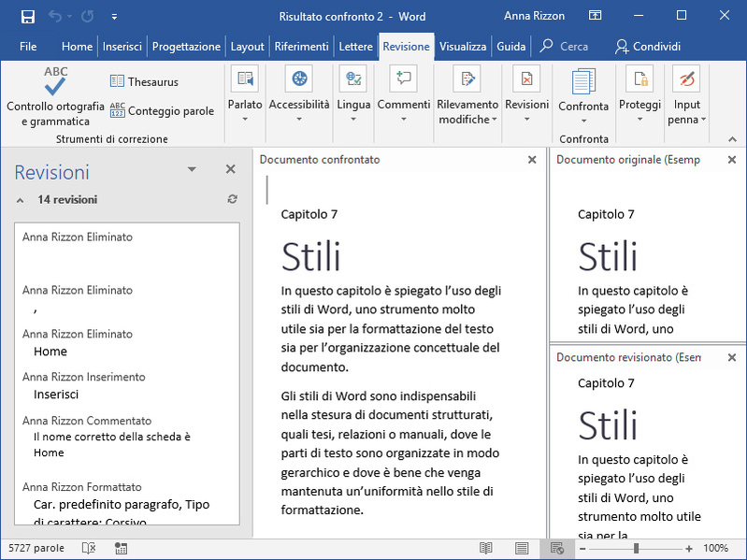
Task: Expand the Lingua dropdown arrow
Action: pyautogui.click(x=353, y=119)
